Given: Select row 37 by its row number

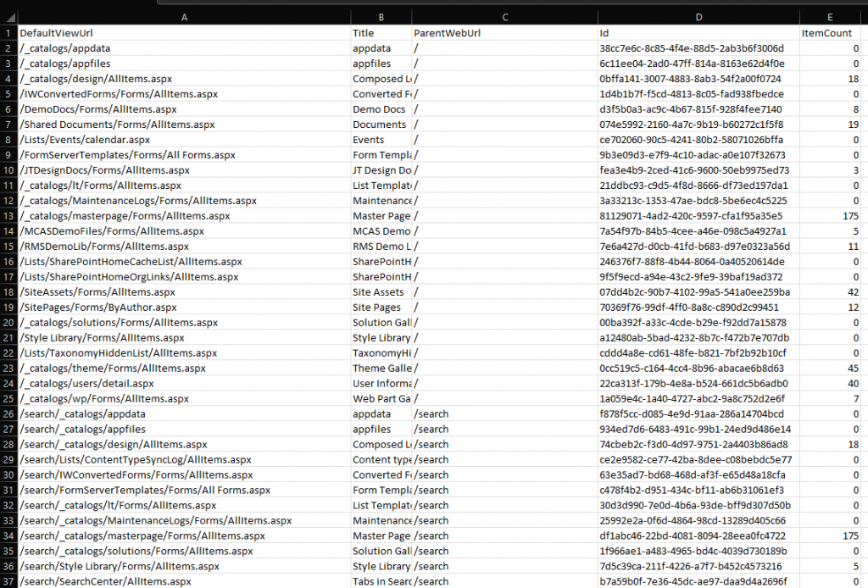Looking at the screenshot, I should 8,581.
